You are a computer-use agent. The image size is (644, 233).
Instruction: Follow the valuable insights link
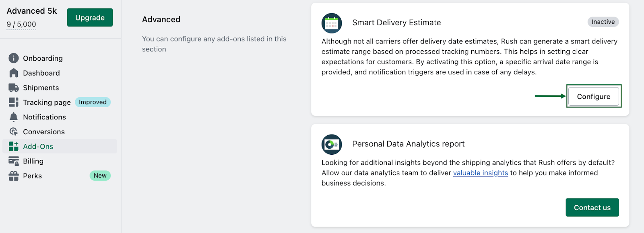480,173
